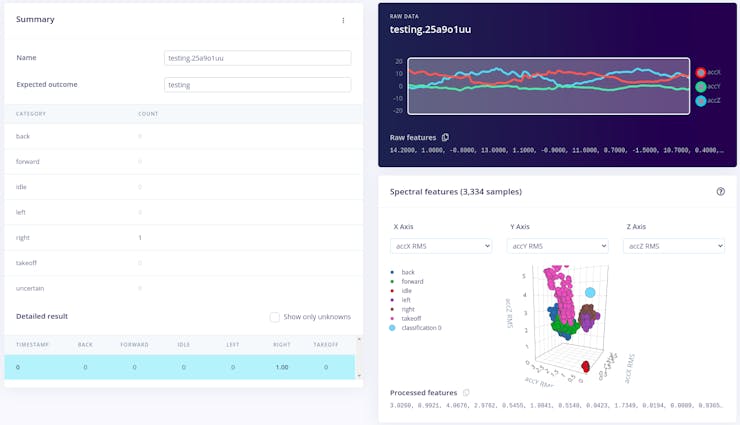Viewport: 740px width, 425px height.
Task: Copy processed features using clipboard icon
Action: click(x=466, y=392)
